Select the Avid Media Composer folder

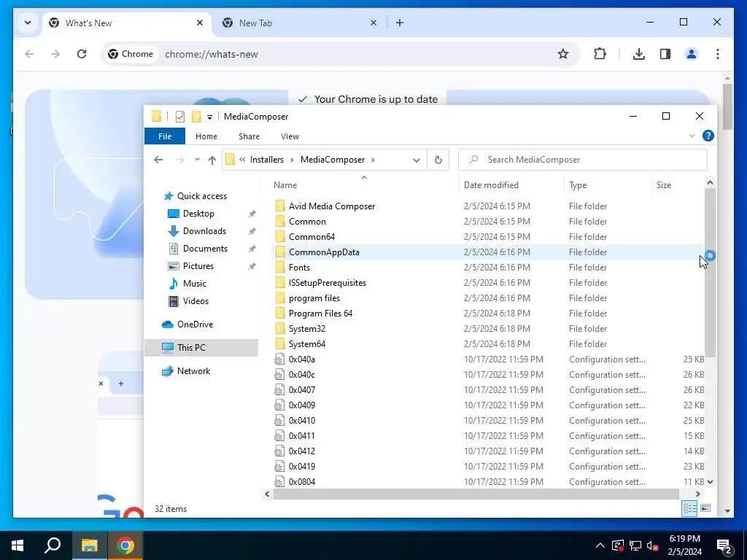pos(332,206)
